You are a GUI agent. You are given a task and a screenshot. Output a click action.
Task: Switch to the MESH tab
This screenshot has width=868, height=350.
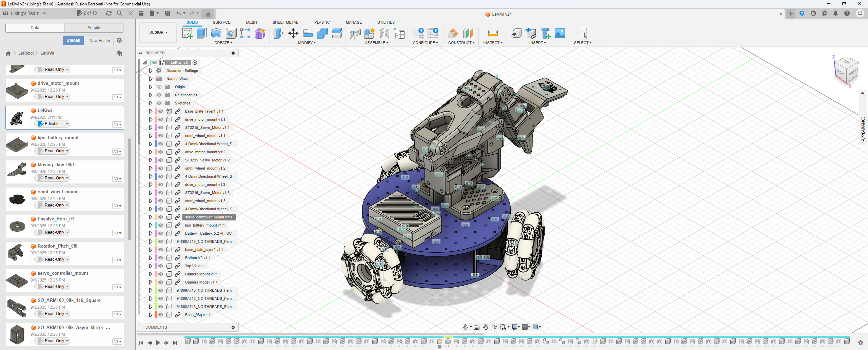tap(251, 22)
